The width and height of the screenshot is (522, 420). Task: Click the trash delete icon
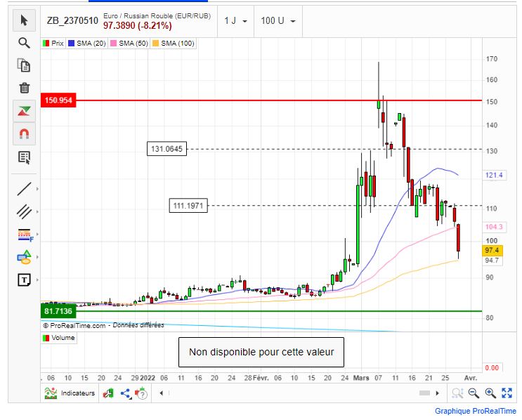click(25, 88)
